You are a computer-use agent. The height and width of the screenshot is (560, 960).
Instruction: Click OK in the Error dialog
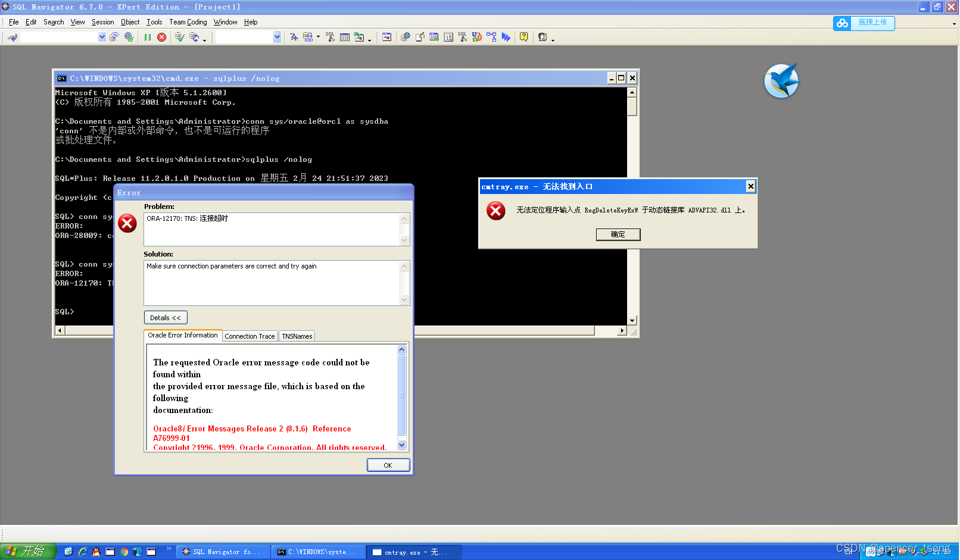[x=388, y=465]
